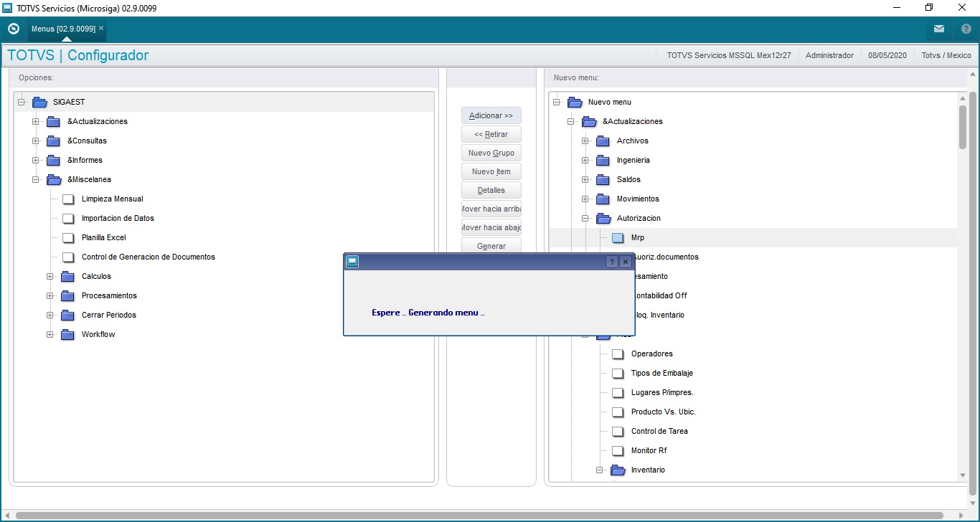Click the Archivos folder icon

click(603, 141)
